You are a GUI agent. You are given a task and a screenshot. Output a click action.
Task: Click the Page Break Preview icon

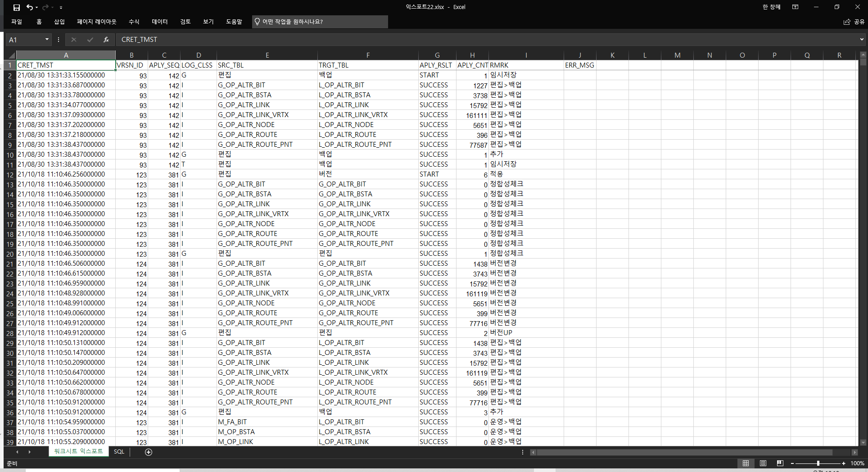pos(780,463)
